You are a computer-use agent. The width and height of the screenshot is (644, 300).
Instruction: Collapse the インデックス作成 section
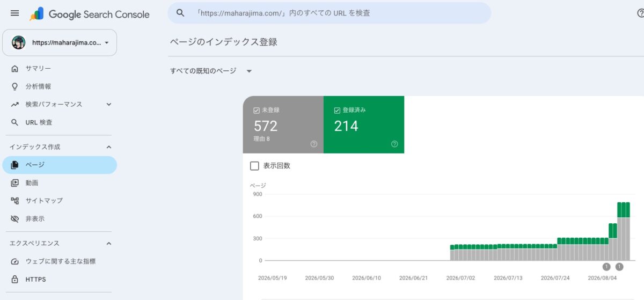coord(109,147)
